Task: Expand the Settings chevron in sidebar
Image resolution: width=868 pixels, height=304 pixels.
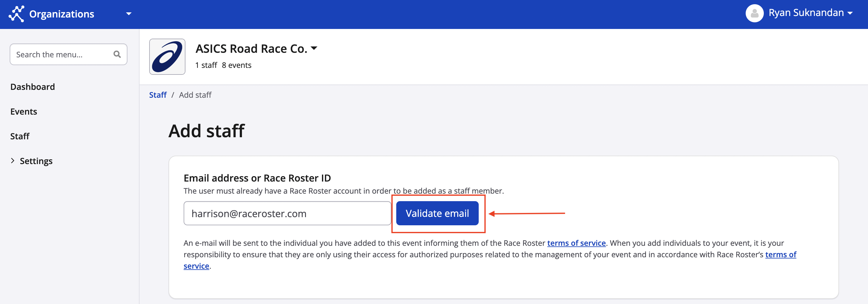Action: 13,160
